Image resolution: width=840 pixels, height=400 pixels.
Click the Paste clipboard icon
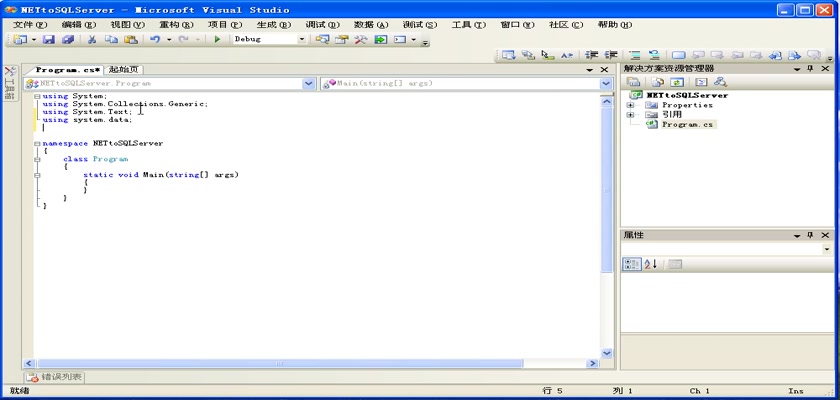[131, 40]
